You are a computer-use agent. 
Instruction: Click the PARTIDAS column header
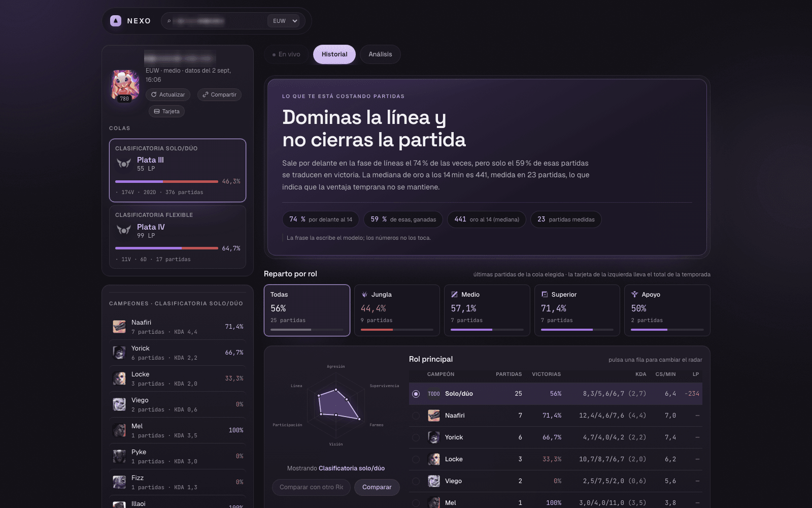(509, 374)
